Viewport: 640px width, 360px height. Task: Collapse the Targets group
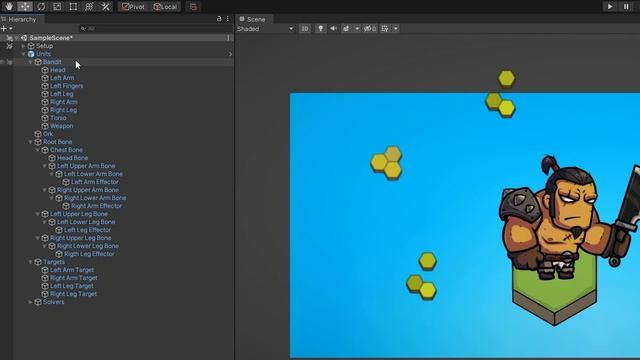point(31,262)
